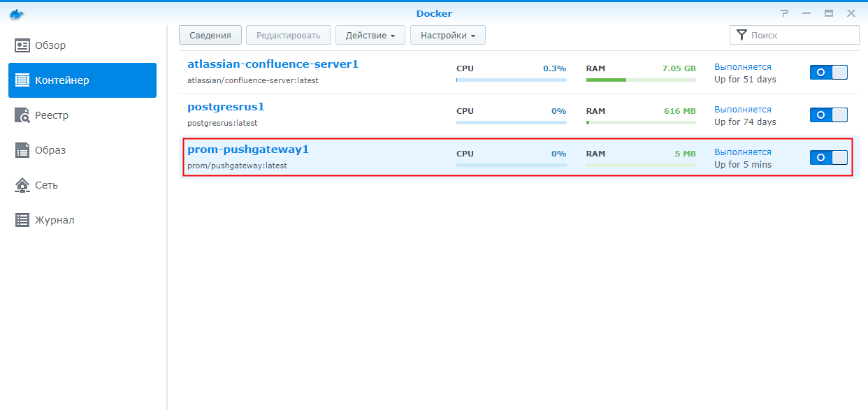Click the Сеть network icon in sidebar
Viewport: 868px width, 410px height.
pos(23,185)
